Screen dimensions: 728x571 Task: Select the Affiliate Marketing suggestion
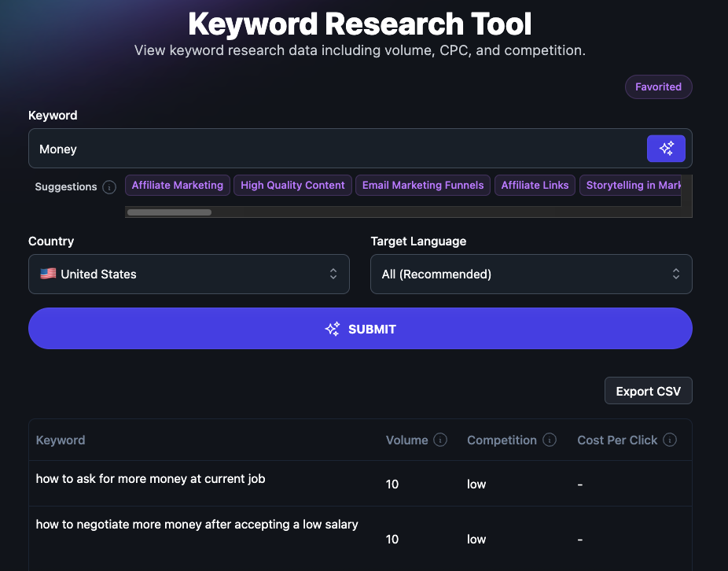pyautogui.click(x=178, y=186)
